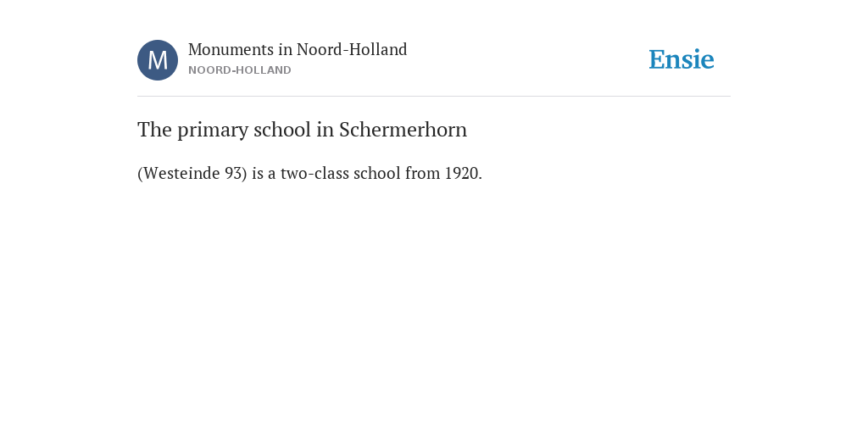Click the horizontal divider below the header
Screen dimensions: 868x434
(434, 97)
